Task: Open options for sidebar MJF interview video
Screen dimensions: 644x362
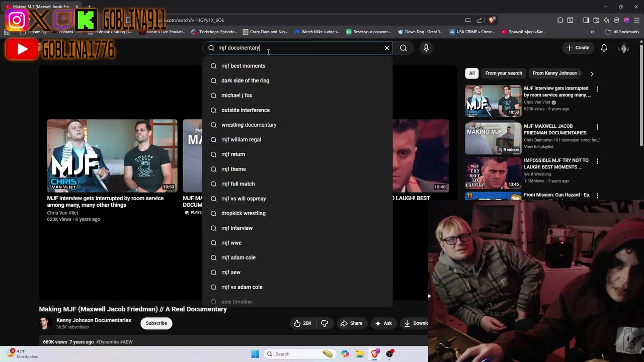Action: click(x=597, y=89)
